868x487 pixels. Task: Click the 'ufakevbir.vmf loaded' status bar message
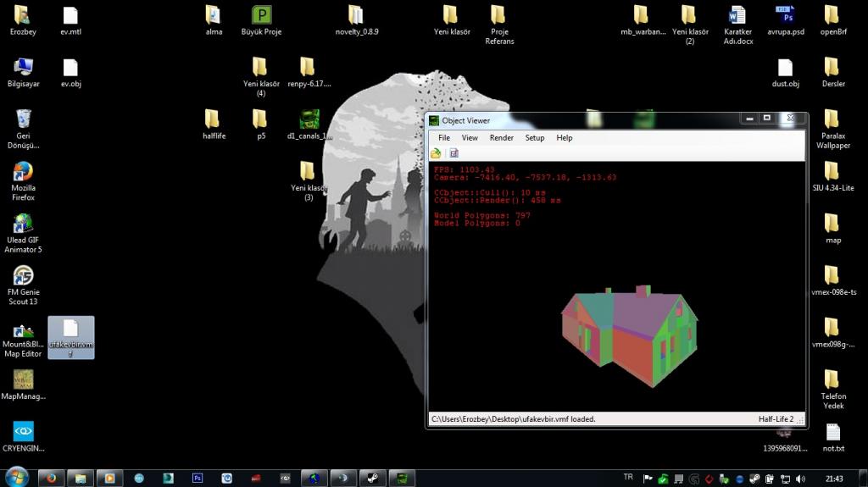point(514,419)
